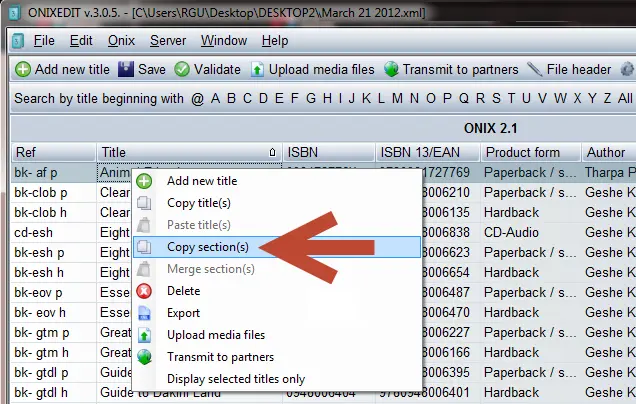Filter titles beginning with letter M
Viewport: 636px width, 404px height.
398,99
